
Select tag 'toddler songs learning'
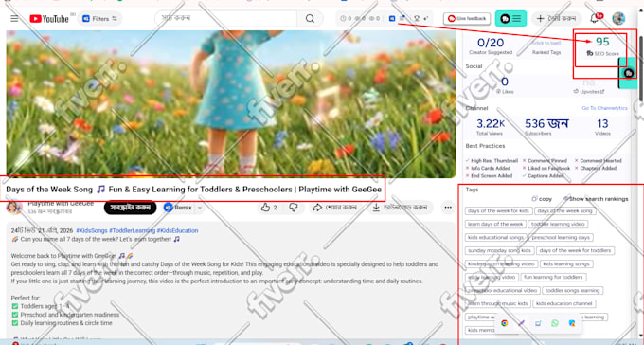[572, 290]
